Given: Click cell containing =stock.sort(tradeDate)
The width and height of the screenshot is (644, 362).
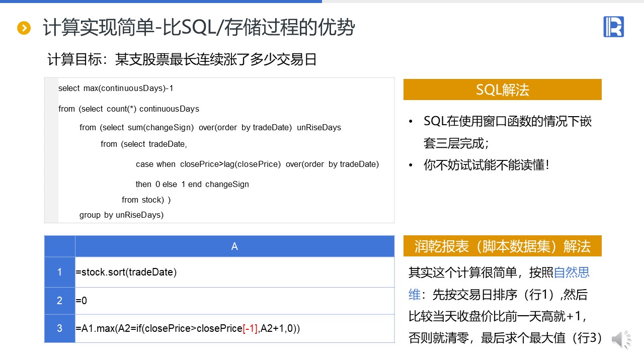Looking at the screenshot, I should (x=126, y=273).
